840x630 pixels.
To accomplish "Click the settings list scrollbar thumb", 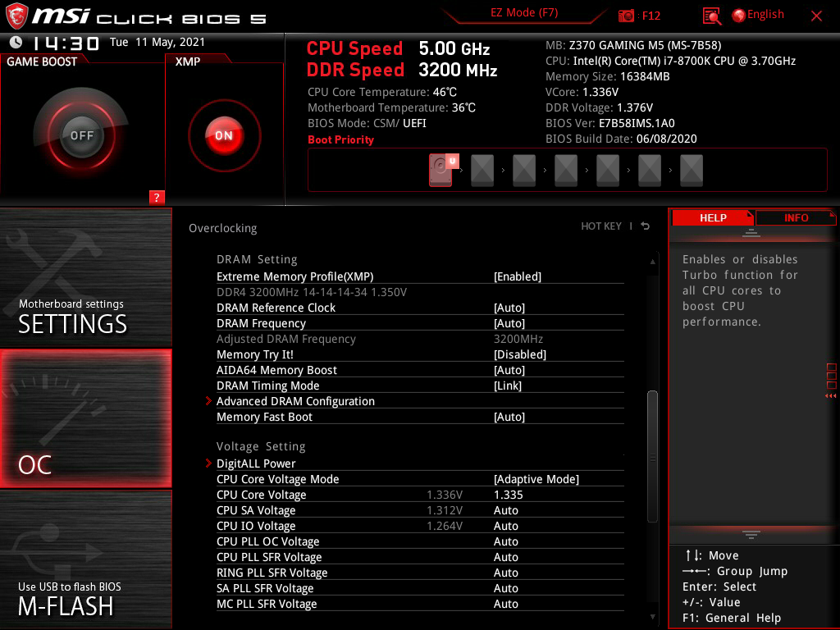I will click(x=652, y=456).
